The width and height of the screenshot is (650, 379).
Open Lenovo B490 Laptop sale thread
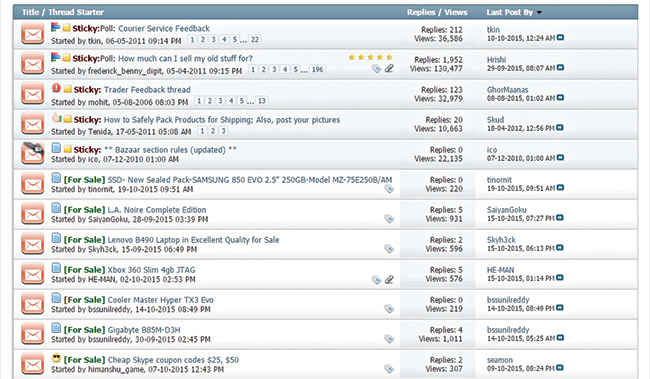193,240
